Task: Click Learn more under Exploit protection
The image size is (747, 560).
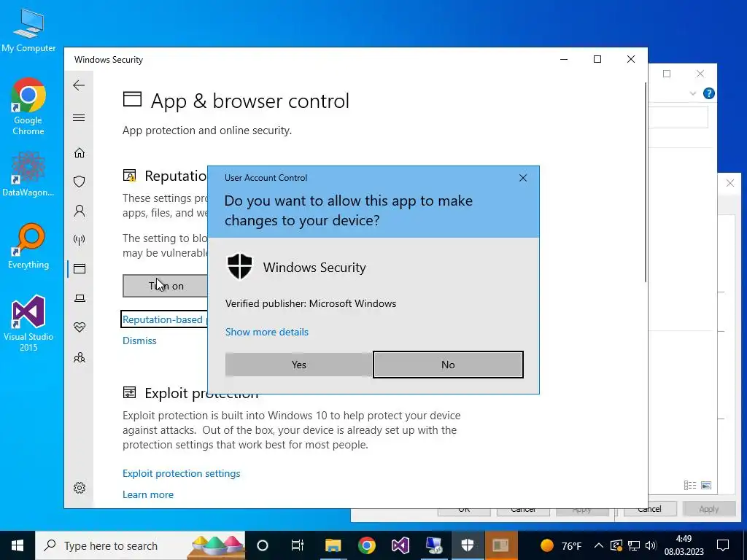Action: coord(148,495)
